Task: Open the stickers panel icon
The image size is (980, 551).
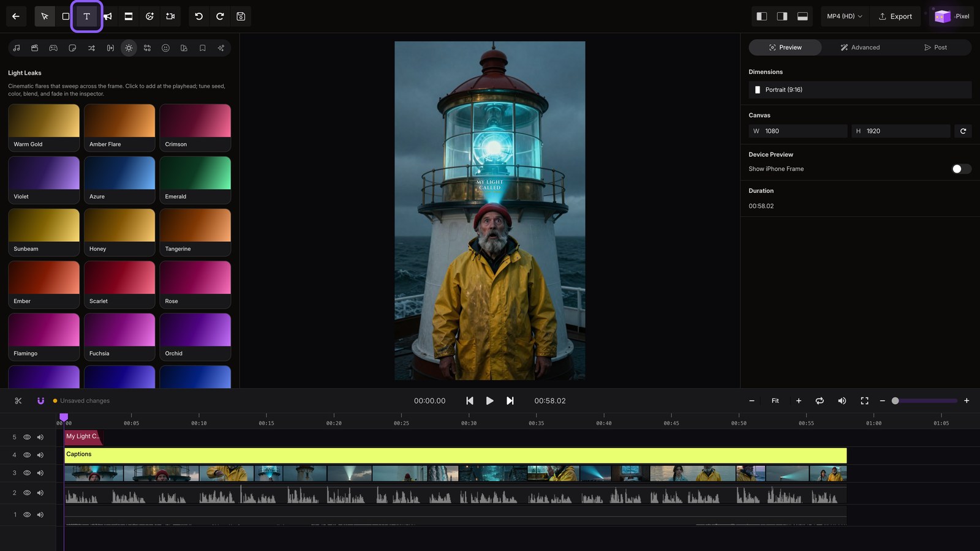Action: pyautogui.click(x=72, y=48)
